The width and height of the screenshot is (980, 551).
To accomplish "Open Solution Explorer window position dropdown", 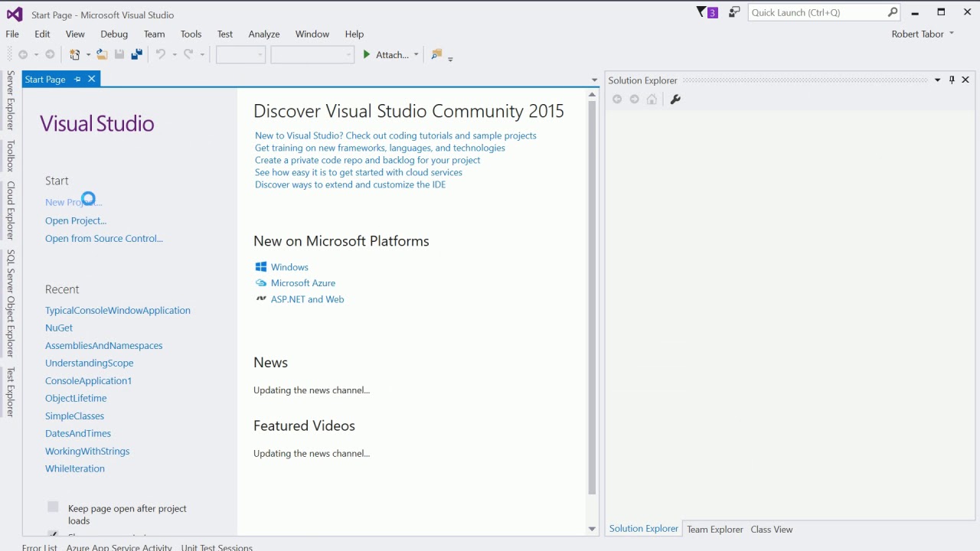I will (937, 80).
